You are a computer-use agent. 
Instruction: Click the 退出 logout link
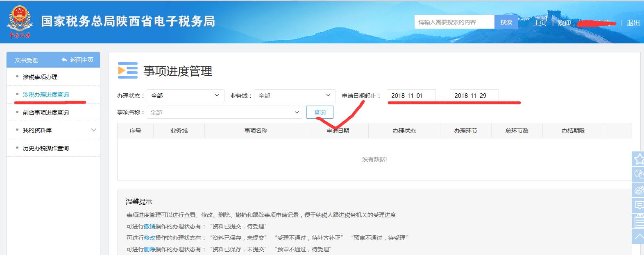(633, 23)
